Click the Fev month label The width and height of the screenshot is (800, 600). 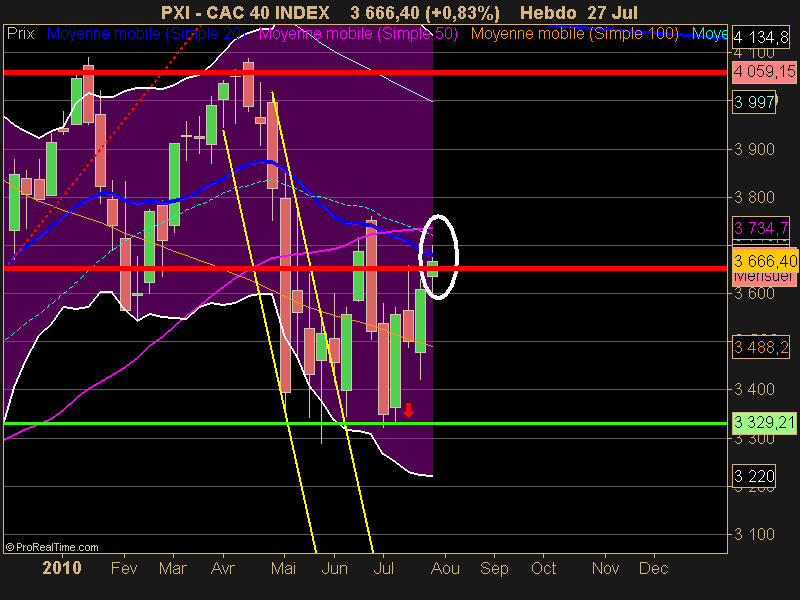[124, 568]
